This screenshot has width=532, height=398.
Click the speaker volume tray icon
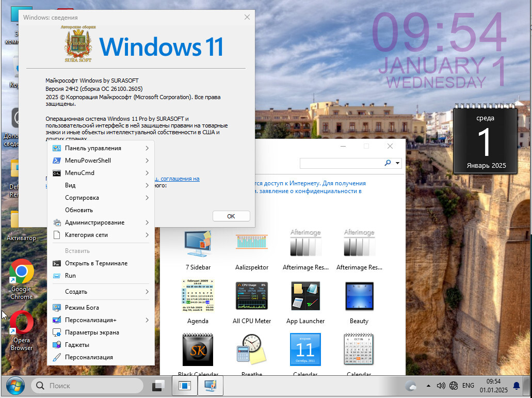tap(441, 386)
